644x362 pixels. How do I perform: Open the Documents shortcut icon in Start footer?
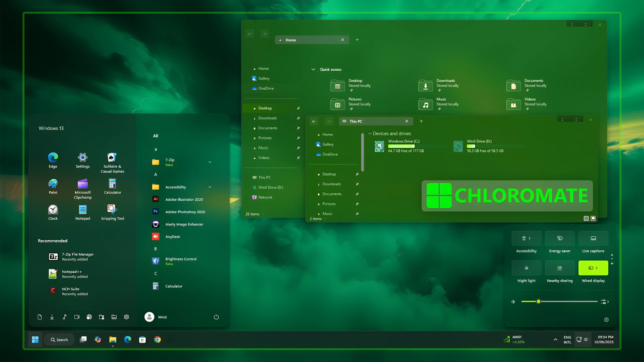(39, 317)
